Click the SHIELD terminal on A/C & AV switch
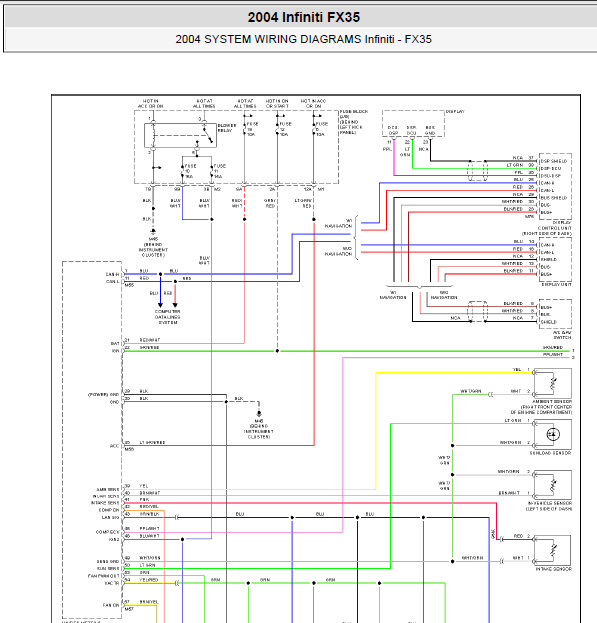597x623 pixels. tap(549, 322)
